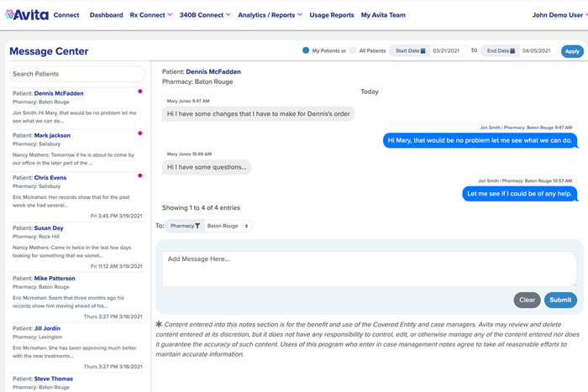
Task: Open Mark Jackson patient conversation
Action: 77,149
